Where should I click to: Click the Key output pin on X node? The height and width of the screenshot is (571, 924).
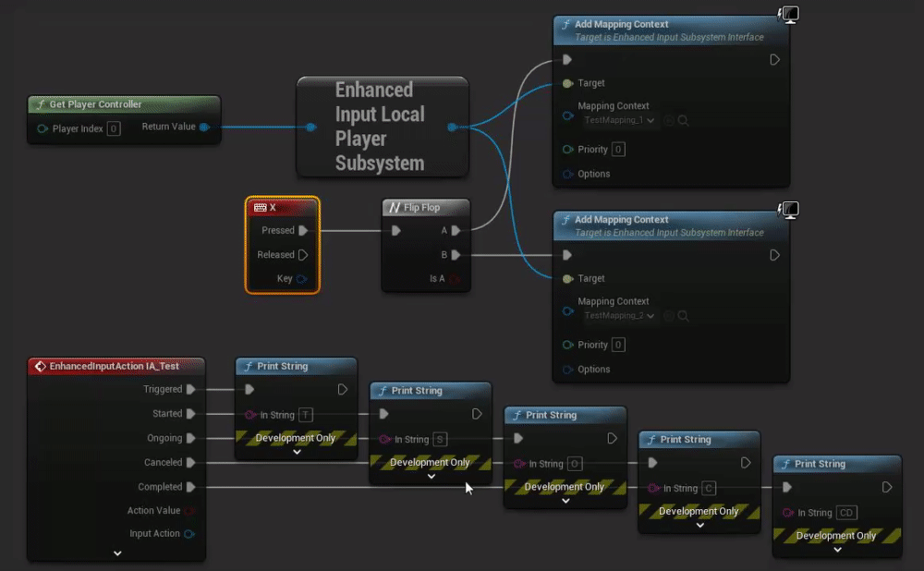pyautogui.click(x=302, y=279)
